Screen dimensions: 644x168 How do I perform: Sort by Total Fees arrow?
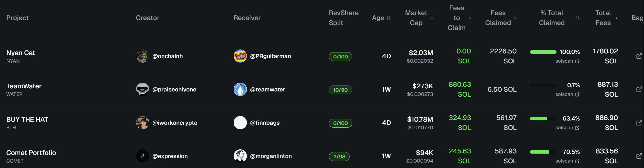tap(617, 18)
